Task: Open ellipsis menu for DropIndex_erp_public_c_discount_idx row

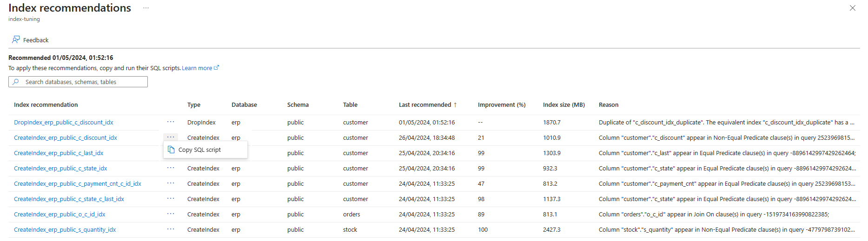Action: tap(171, 122)
